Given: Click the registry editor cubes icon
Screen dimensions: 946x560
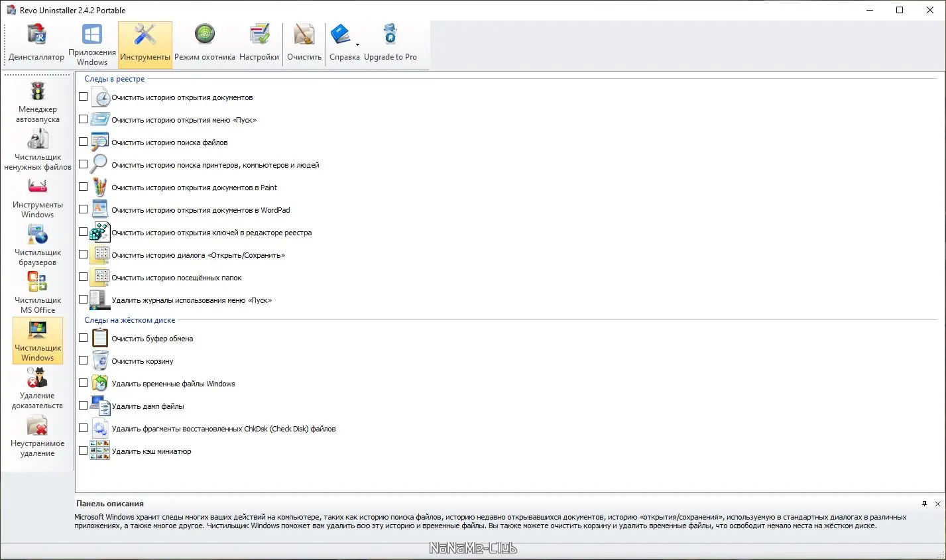Looking at the screenshot, I should [100, 233].
